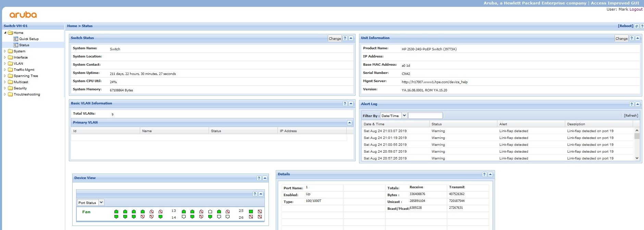The height and width of the screenshot is (230, 644).
Task: Click the Reboot link
Action: pyautogui.click(x=626, y=26)
